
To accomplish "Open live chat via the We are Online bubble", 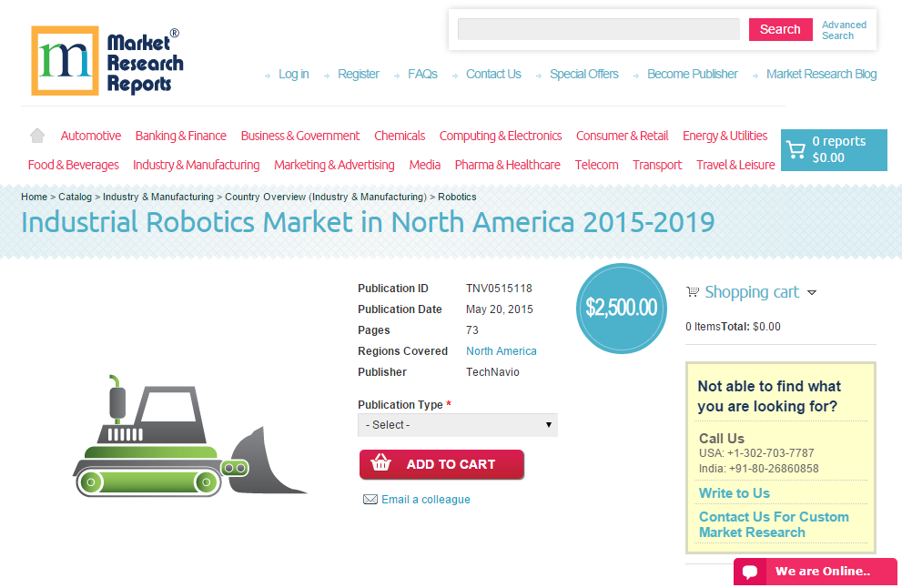I will [815, 572].
